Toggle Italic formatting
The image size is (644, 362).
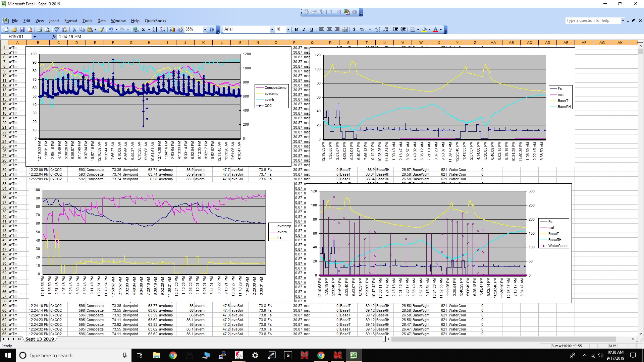coord(304,29)
